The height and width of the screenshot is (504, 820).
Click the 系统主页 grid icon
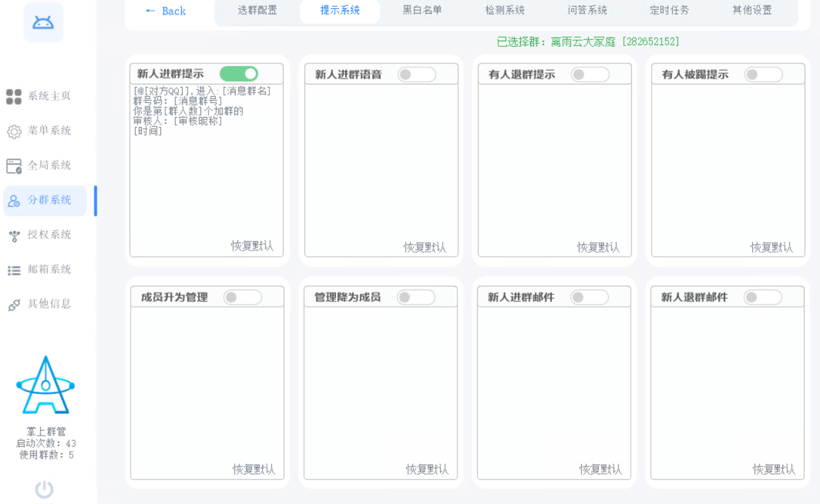pyautogui.click(x=14, y=96)
